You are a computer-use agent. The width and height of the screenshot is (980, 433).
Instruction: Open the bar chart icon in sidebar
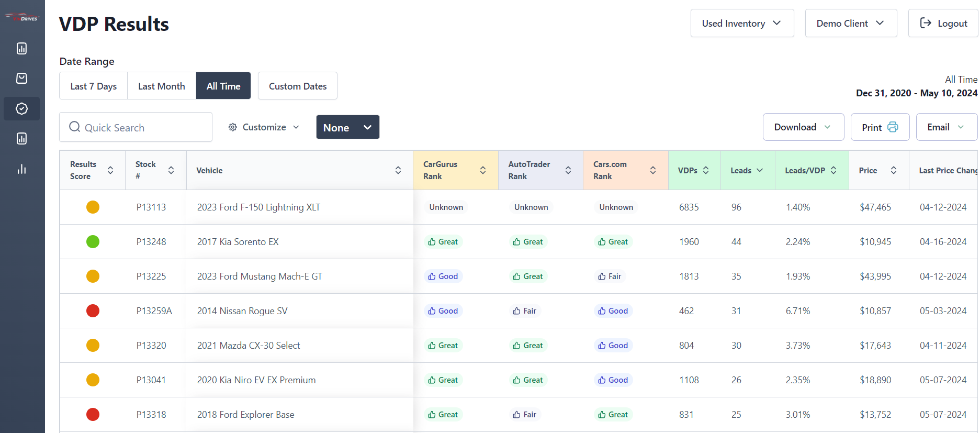21,169
